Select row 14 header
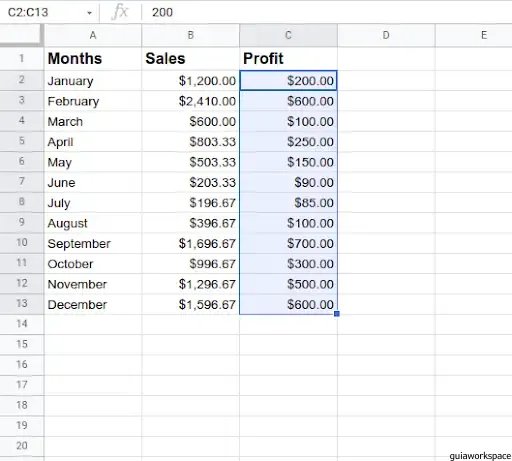Image resolution: width=512 pixels, height=461 pixels. [x=22, y=324]
